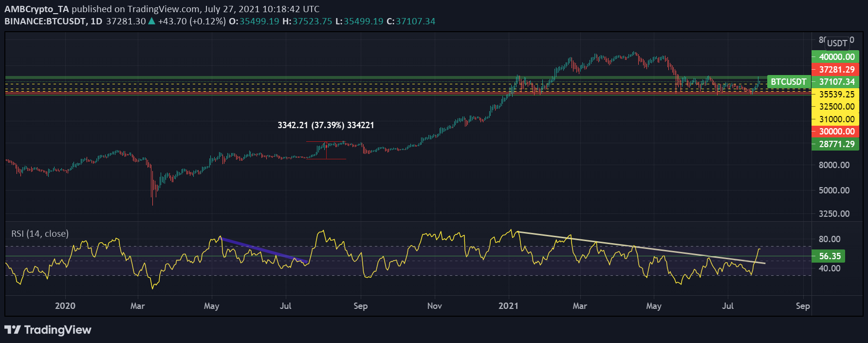
Task: Click the H: 37523.75 high value
Action: tap(307, 21)
